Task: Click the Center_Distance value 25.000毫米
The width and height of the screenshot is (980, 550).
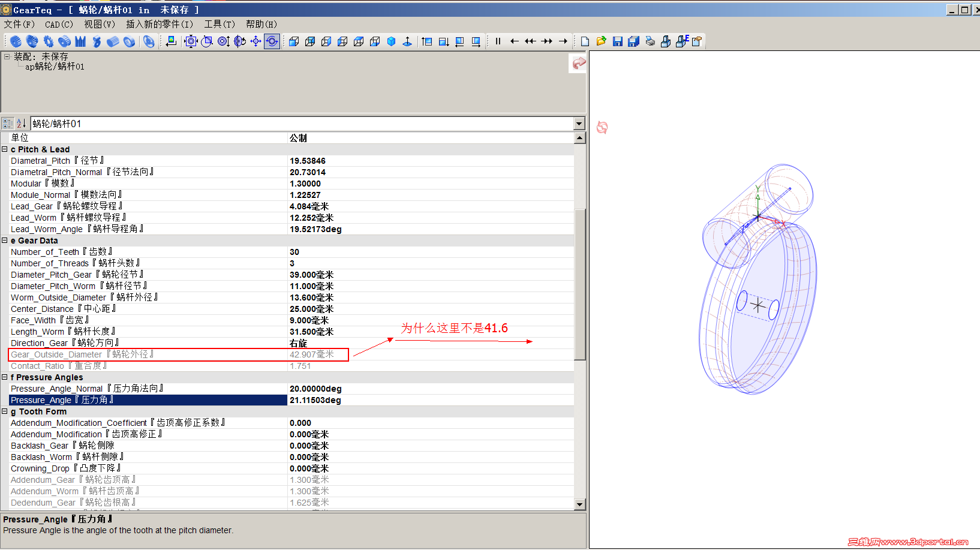Action: coord(311,309)
